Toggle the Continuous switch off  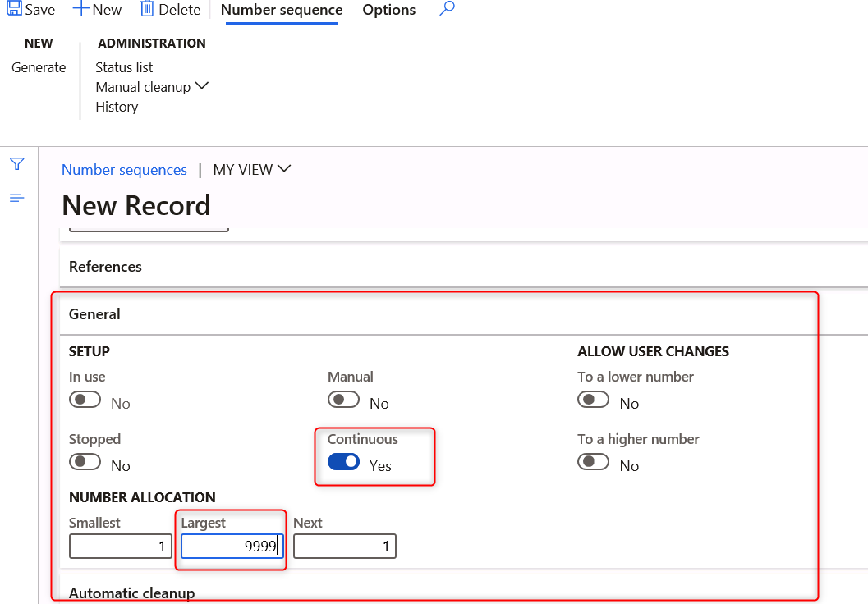pos(343,461)
